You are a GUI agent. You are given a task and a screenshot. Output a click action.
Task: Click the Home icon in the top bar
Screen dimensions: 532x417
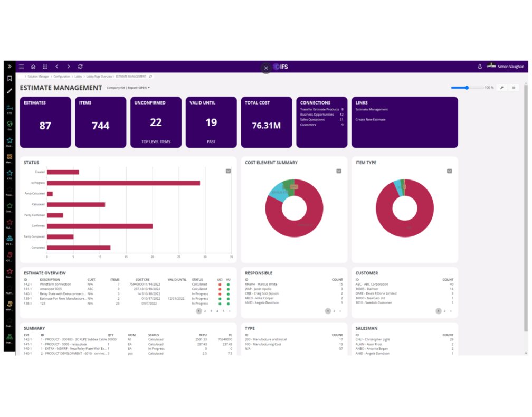33,67
